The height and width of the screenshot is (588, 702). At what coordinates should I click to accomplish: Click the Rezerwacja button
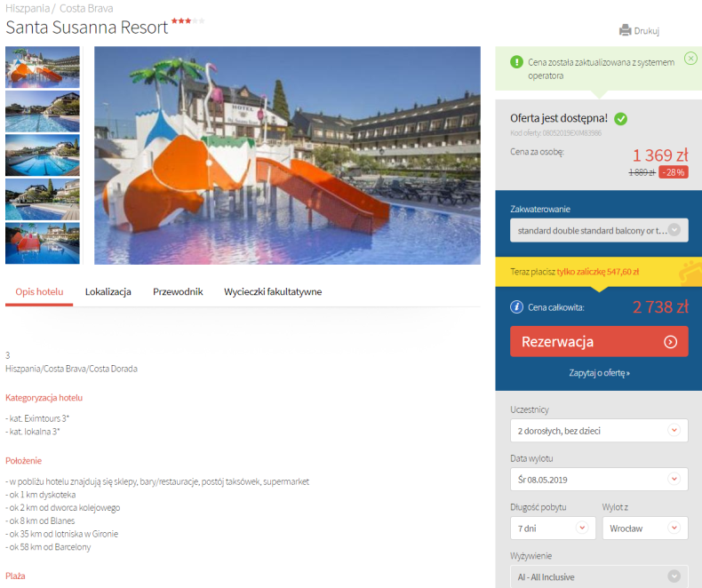[599, 341]
